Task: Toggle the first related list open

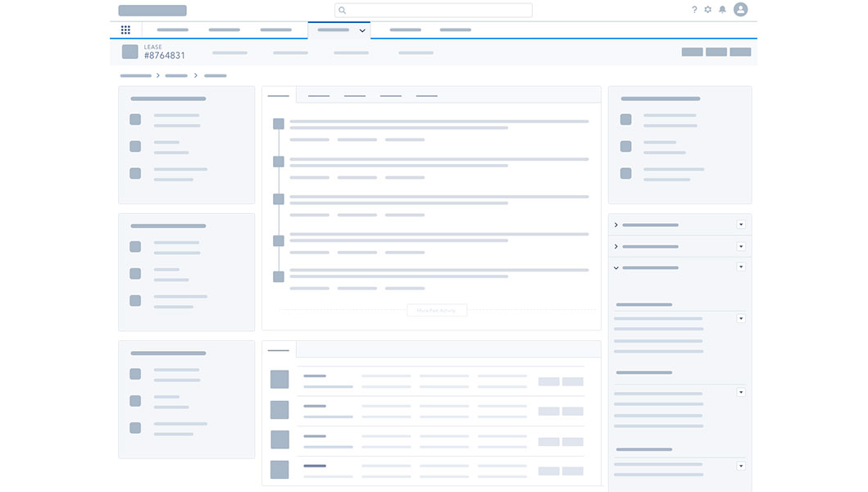Action: click(x=615, y=224)
